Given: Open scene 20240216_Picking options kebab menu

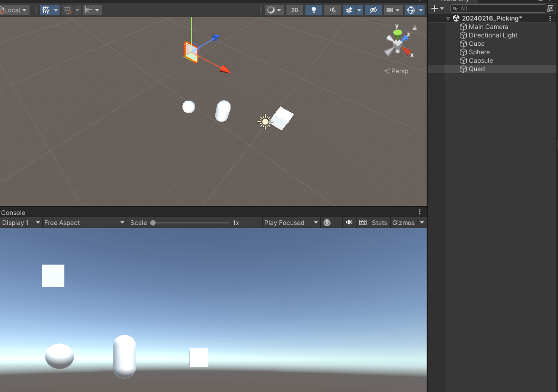Looking at the screenshot, I should (550, 18).
